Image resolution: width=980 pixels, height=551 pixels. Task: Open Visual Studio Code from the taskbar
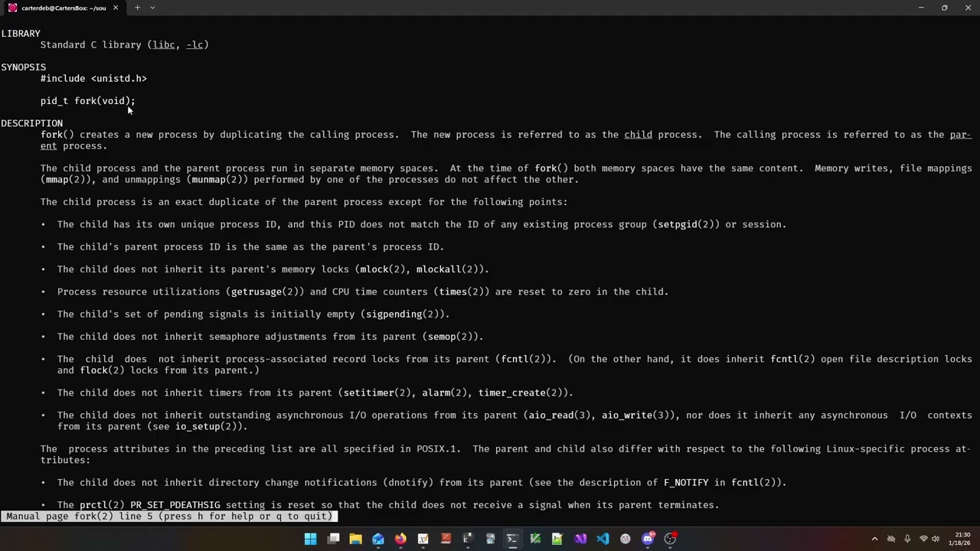(603, 539)
